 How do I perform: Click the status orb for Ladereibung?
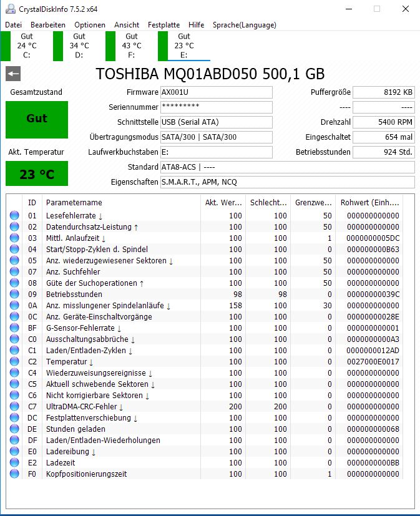pyautogui.click(x=14, y=451)
